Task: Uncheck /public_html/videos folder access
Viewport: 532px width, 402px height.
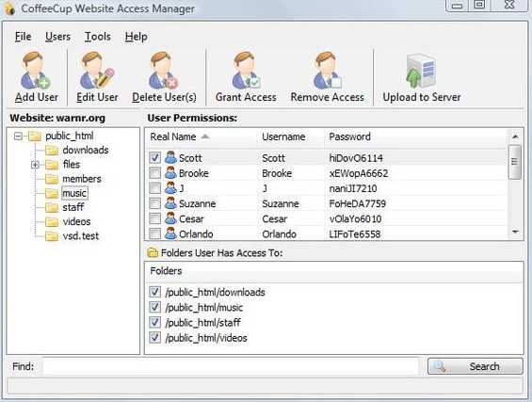Action: click(x=155, y=337)
